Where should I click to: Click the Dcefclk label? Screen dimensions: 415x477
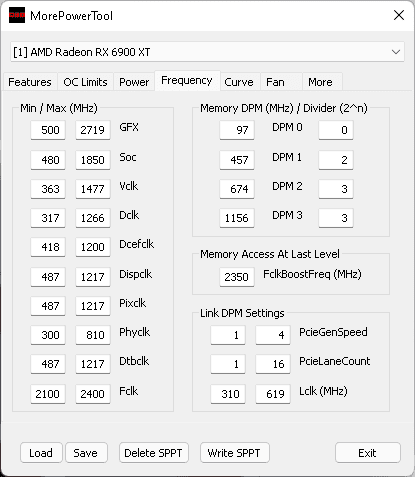(137, 244)
